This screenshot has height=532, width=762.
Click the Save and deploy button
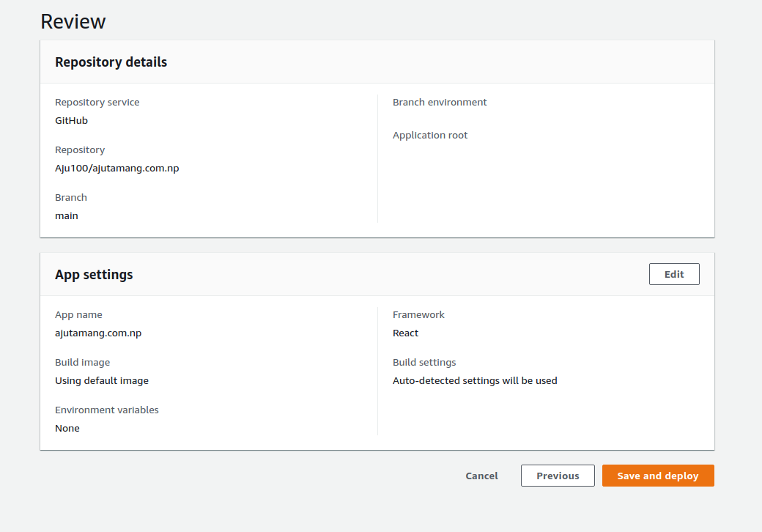point(657,476)
